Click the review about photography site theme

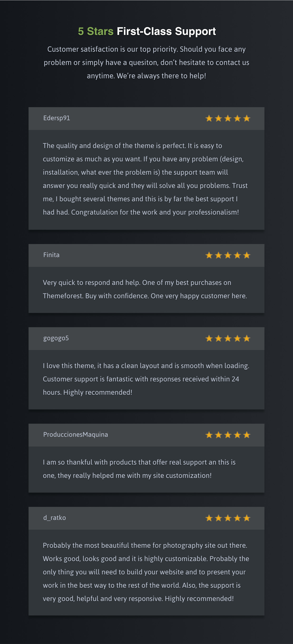coord(146,572)
